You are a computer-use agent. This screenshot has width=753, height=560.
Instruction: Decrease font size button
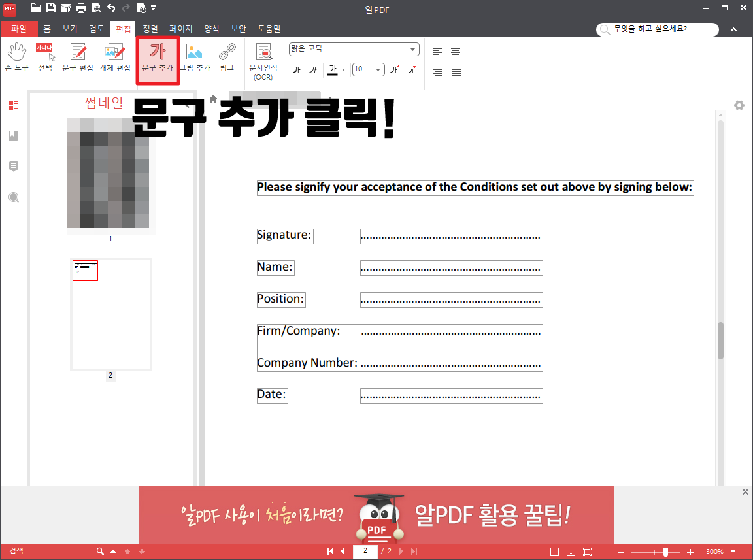pos(412,70)
